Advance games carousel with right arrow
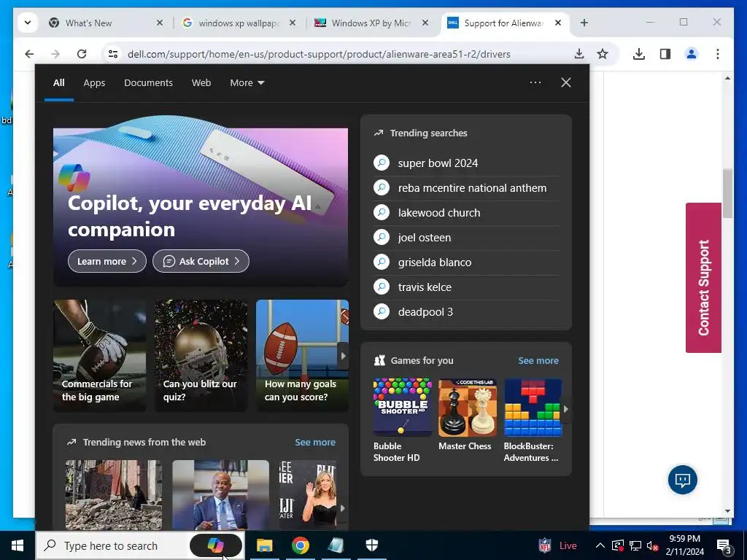The height and width of the screenshot is (560, 747). [565, 408]
